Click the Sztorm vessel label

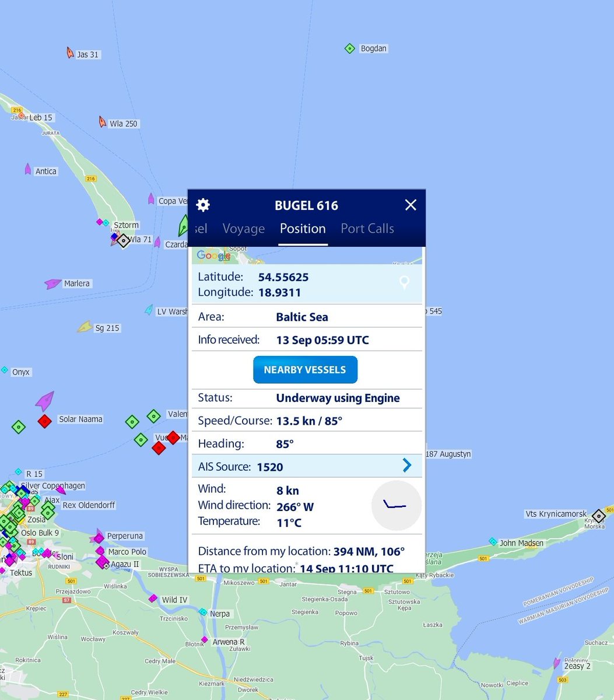click(x=126, y=225)
